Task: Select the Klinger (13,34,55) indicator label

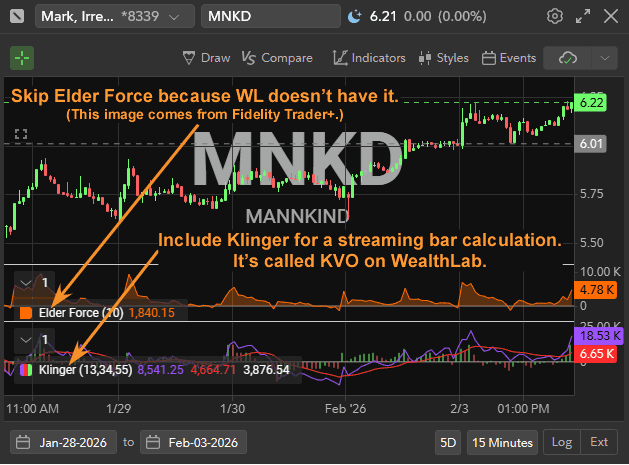Action: (85, 370)
